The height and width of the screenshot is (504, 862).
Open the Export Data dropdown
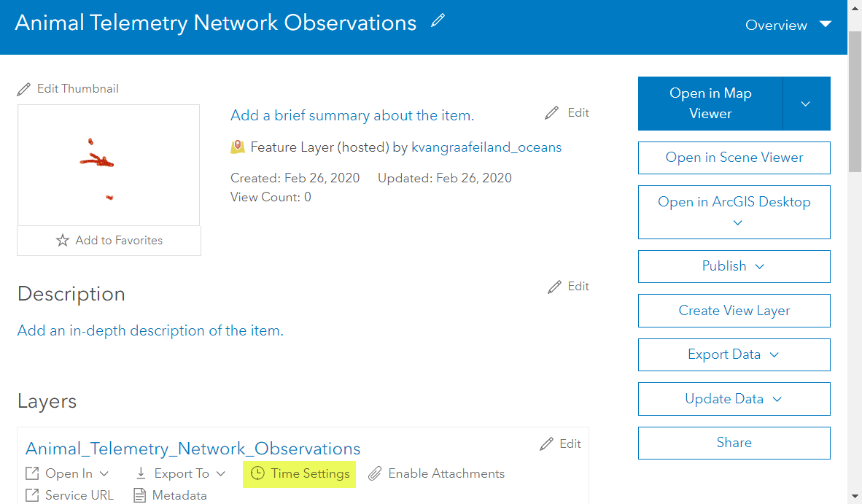click(734, 354)
